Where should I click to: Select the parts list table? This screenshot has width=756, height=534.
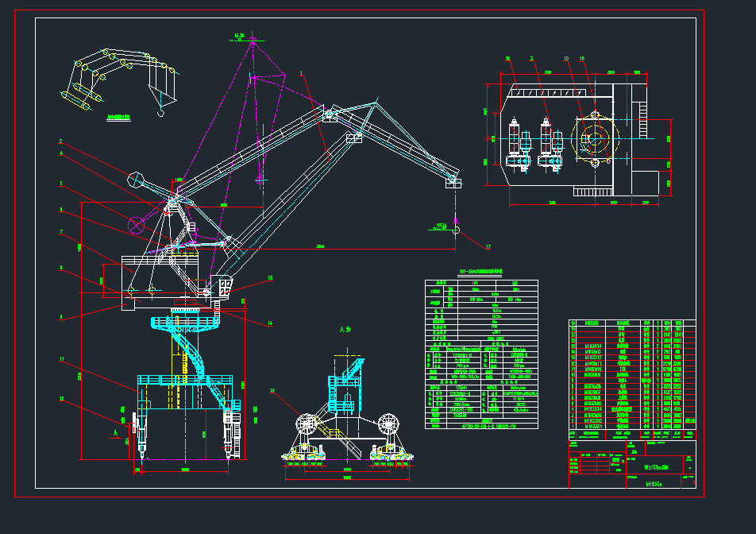632,378
